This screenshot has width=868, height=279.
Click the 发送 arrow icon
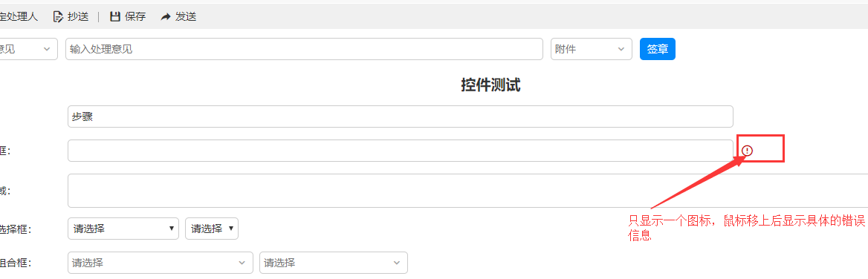pos(166,17)
